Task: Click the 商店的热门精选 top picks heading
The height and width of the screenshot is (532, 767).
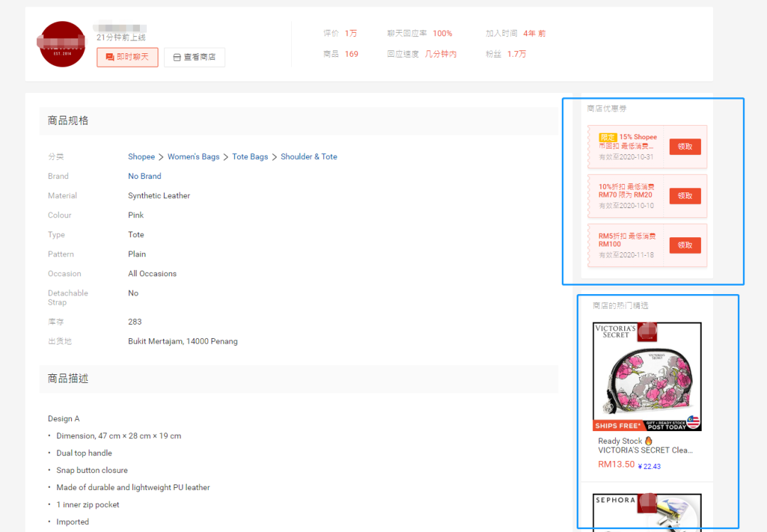Action: (620, 306)
